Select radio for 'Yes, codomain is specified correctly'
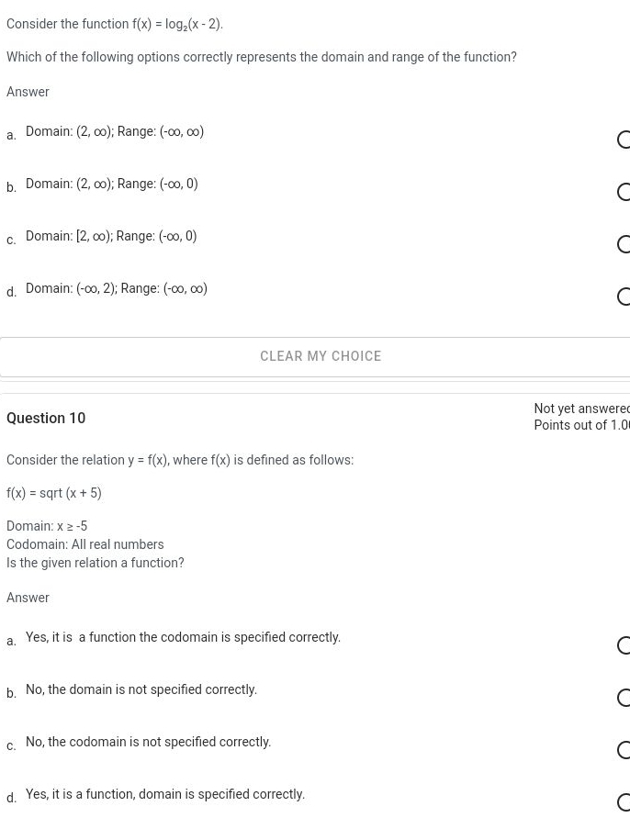The image size is (630, 840). [x=624, y=645]
